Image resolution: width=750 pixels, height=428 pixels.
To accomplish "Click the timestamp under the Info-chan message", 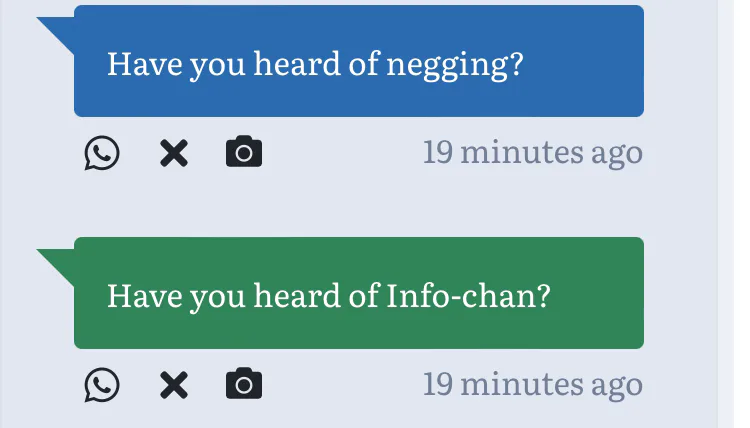I will click(x=532, y=384).
